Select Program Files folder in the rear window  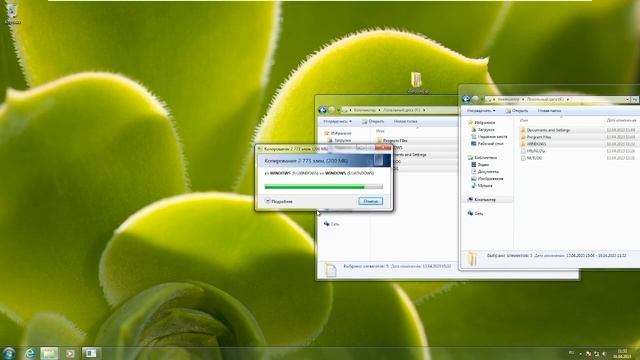(x=392, y=140)
